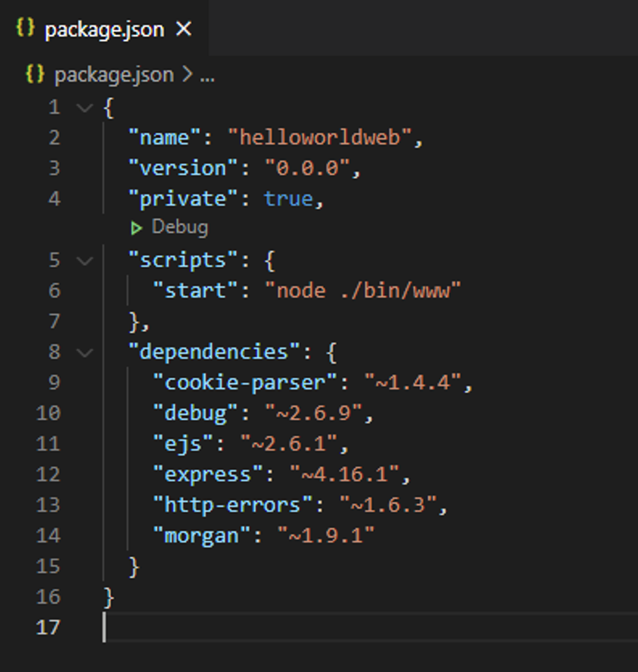Click line number 9 in gutter

pyautogui.click(x=54, y=383)
